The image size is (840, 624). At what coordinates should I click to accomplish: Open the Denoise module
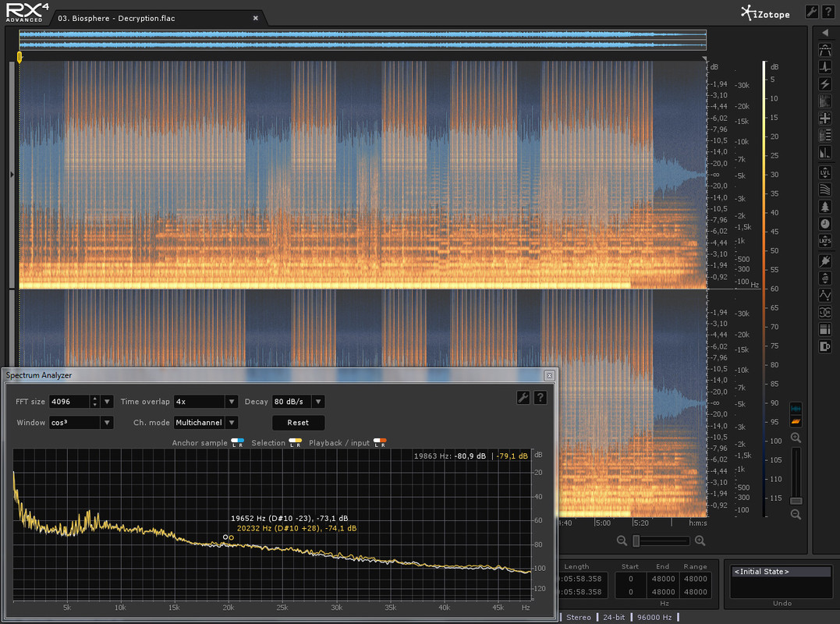tap(825, 101)
